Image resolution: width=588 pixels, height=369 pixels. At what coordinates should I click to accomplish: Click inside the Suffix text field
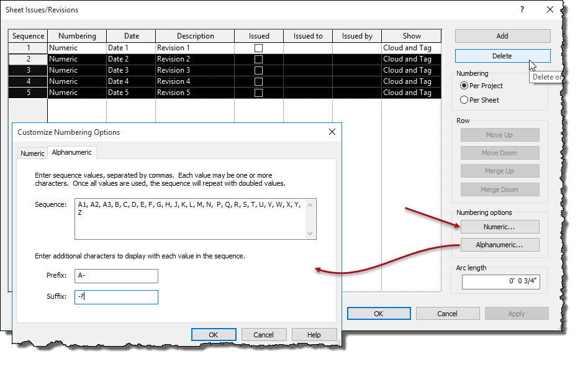(116, 296)
